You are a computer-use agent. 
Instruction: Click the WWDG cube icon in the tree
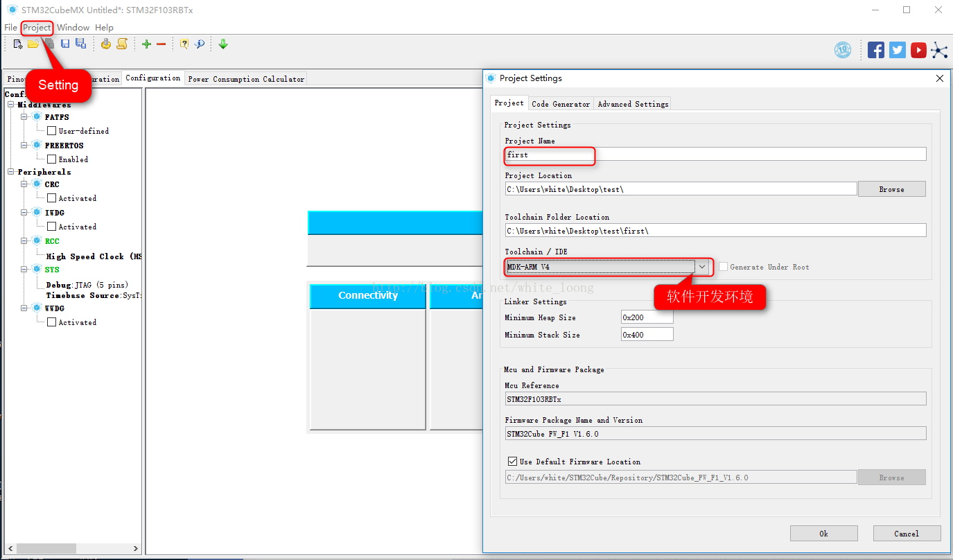37,308
